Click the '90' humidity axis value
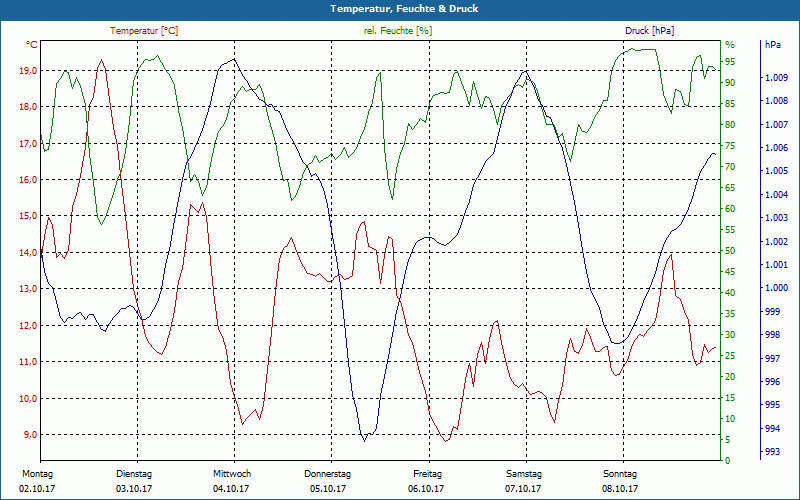800x500 pixels. point(730,83)
